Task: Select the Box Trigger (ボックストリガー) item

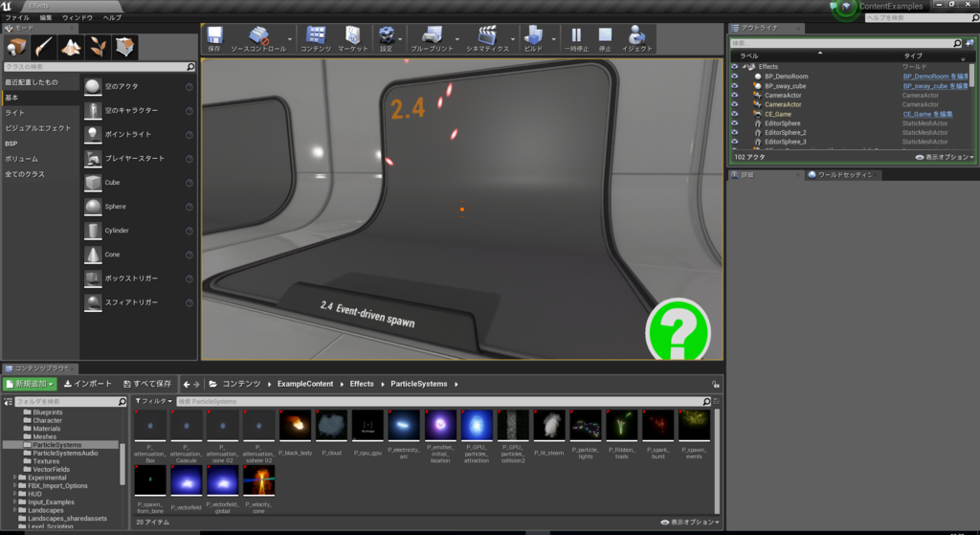Action: point(138,279)
